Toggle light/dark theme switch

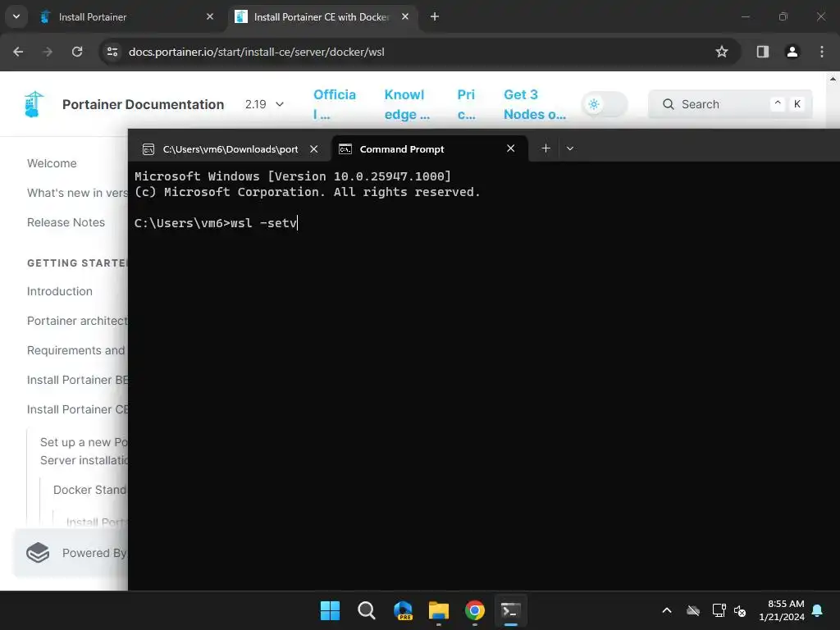(605, 104)
